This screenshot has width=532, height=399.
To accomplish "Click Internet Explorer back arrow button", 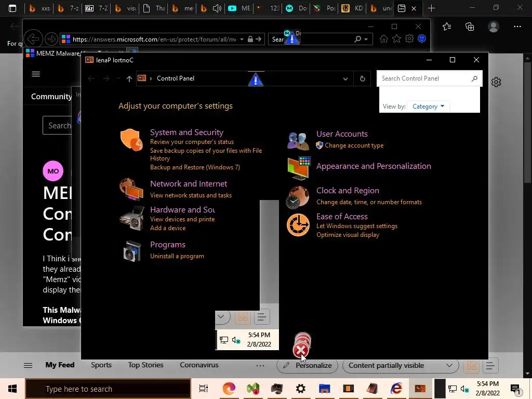I will 33,39.
